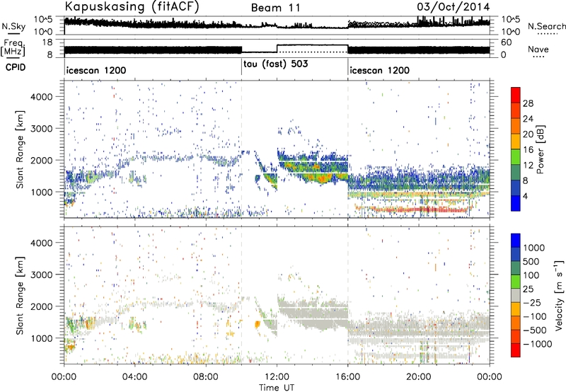The width and height of the screenshot is (566, 392).
Task: Click the plot title "Kapuskasing (fitACF)"
Action: pos(132,7)
